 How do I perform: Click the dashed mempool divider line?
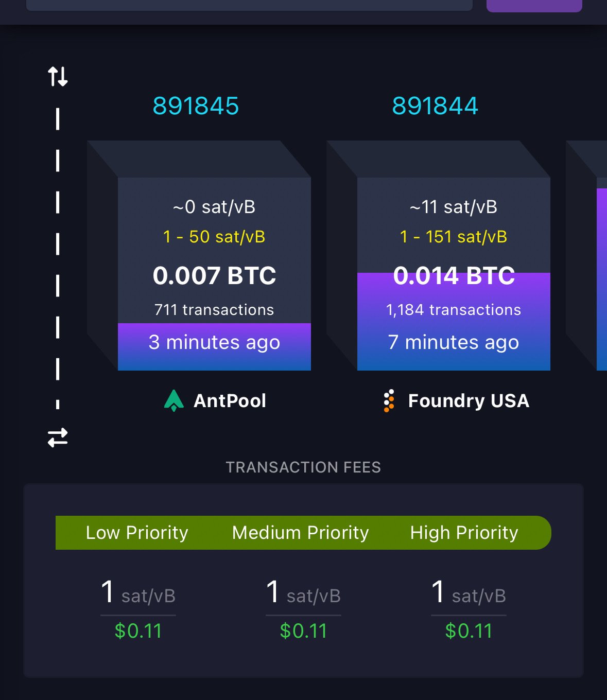click(x=58, y=257)
